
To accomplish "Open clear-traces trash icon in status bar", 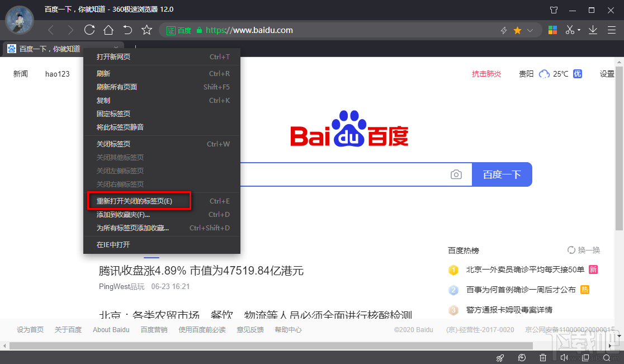I will pyautogui.click(x=542, y=358).
